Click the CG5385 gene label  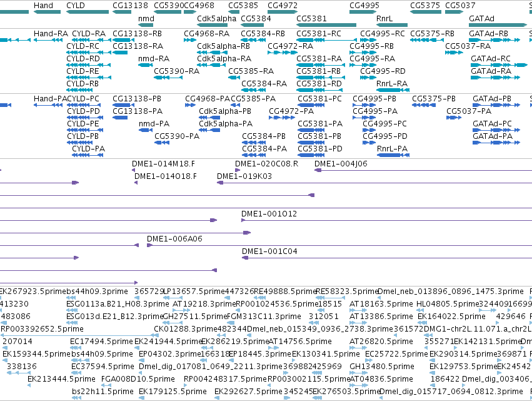click(243, 6)
